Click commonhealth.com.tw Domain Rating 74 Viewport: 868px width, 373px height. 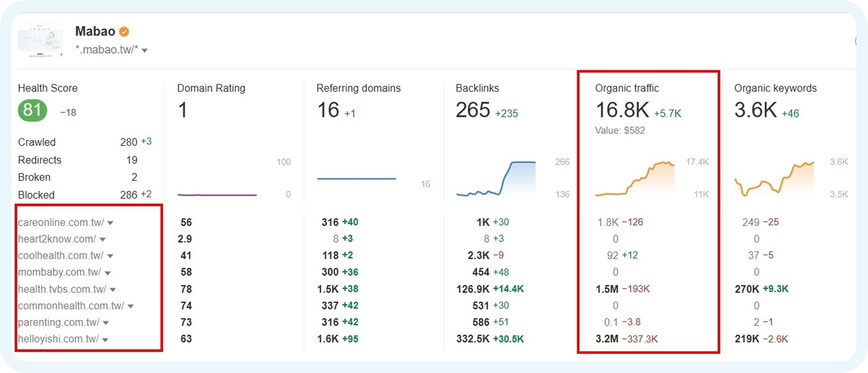coord(186,306)
